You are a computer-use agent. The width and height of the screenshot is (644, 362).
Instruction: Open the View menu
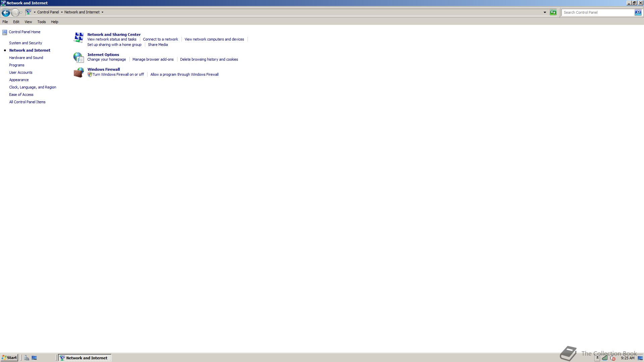pos(28,22)
